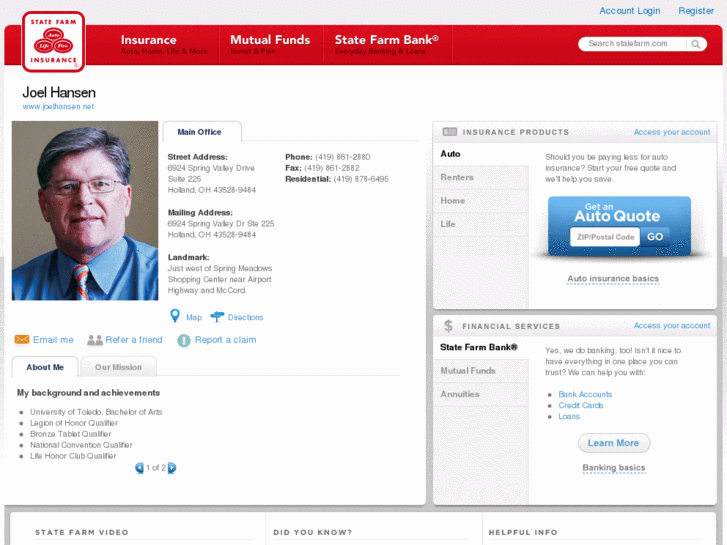The image size is (727, 545).
Task: Click the phone number (419) 861-2880
Action: 343,157
